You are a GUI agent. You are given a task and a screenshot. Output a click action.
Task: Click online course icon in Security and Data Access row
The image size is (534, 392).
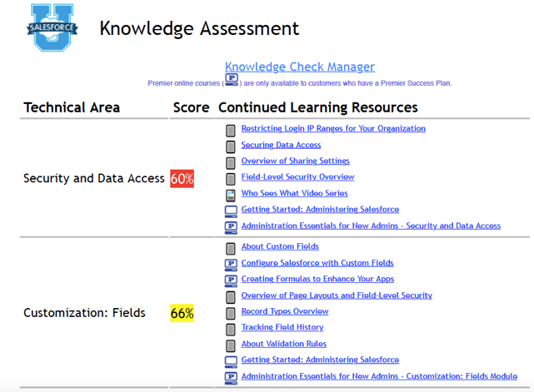[x=231, y=211]
